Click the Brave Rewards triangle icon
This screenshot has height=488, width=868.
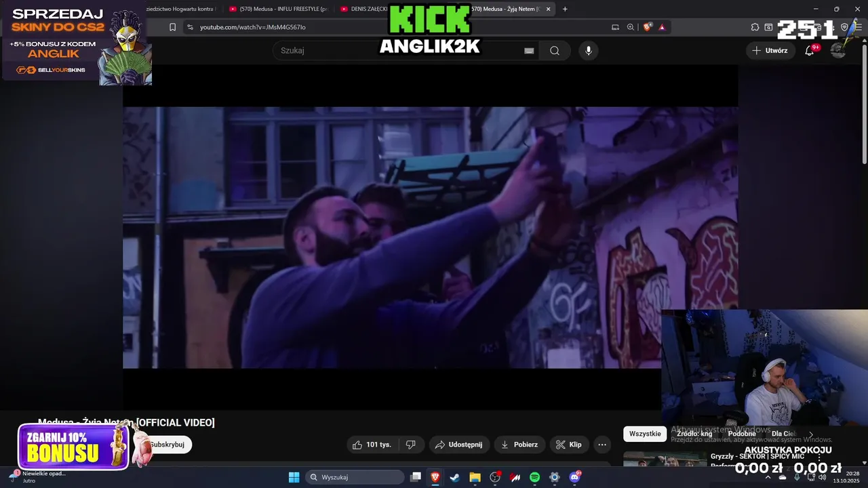tap(662, 27)
